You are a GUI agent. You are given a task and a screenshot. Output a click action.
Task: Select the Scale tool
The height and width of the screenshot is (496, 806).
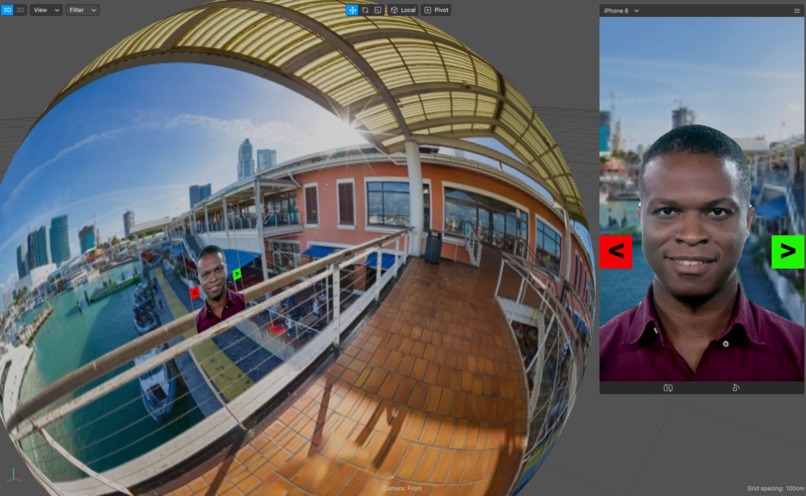click(378, 10)
